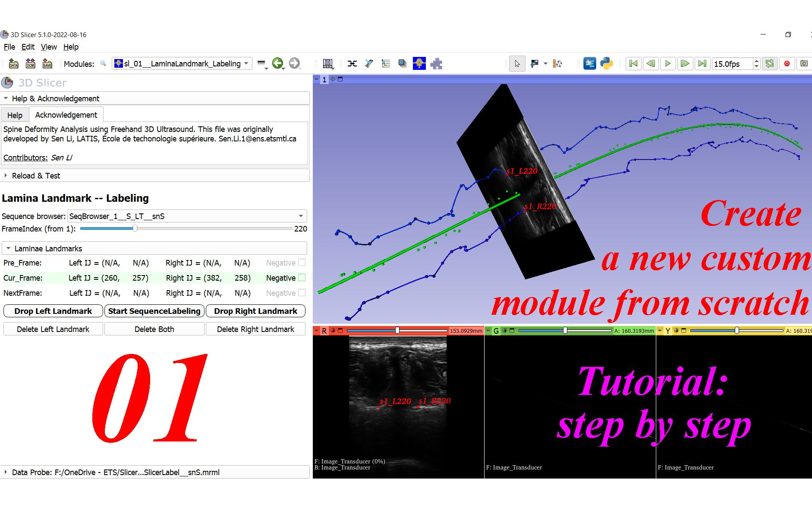The image size is (812, 507).
Task: Open the Python console
Action: coord(607,63)
